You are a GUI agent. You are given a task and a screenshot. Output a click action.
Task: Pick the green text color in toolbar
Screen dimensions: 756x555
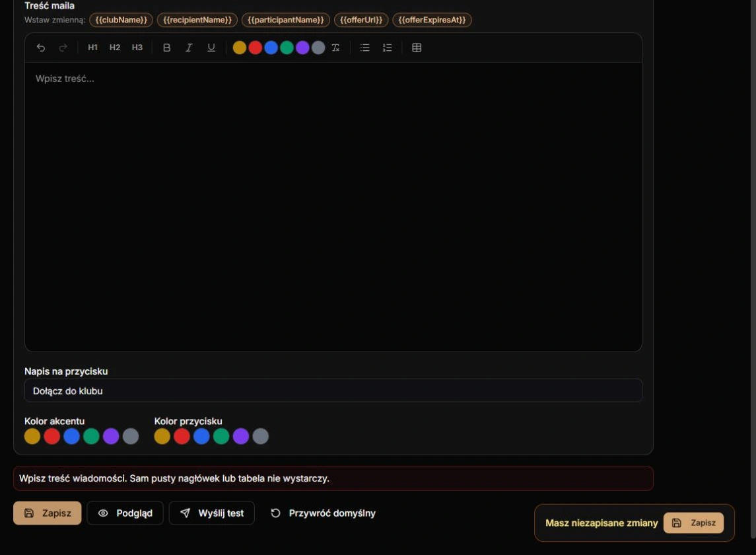tap(287, 48)
